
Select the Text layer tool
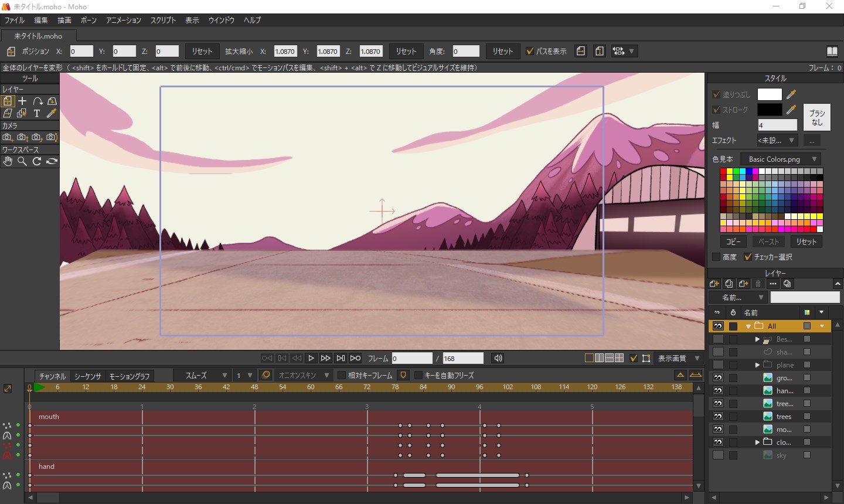pos(37,113)
